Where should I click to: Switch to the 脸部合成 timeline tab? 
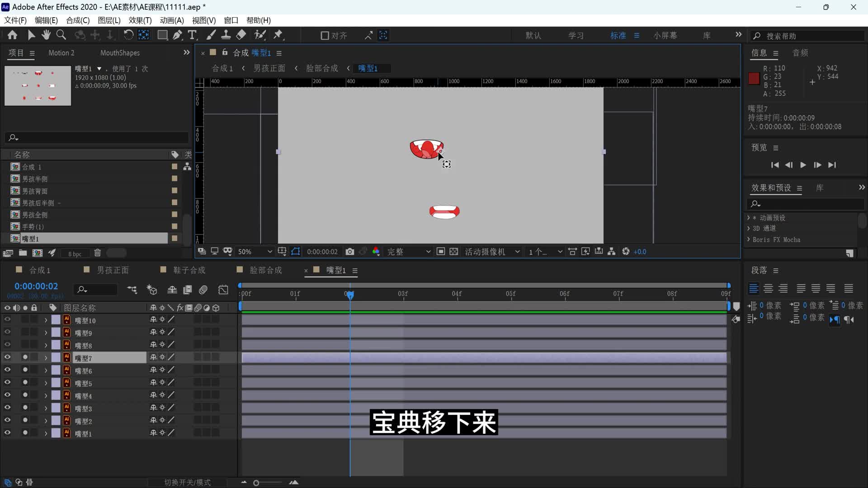pos(266,270)
